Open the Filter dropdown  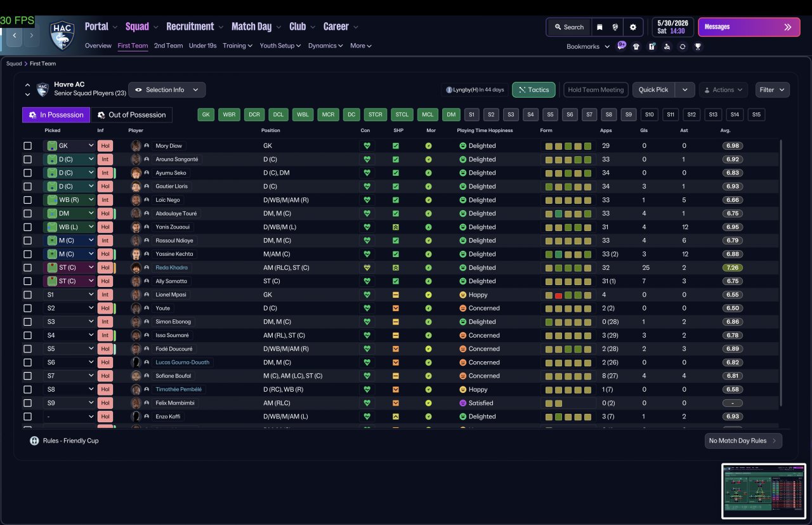coord(772,90)
